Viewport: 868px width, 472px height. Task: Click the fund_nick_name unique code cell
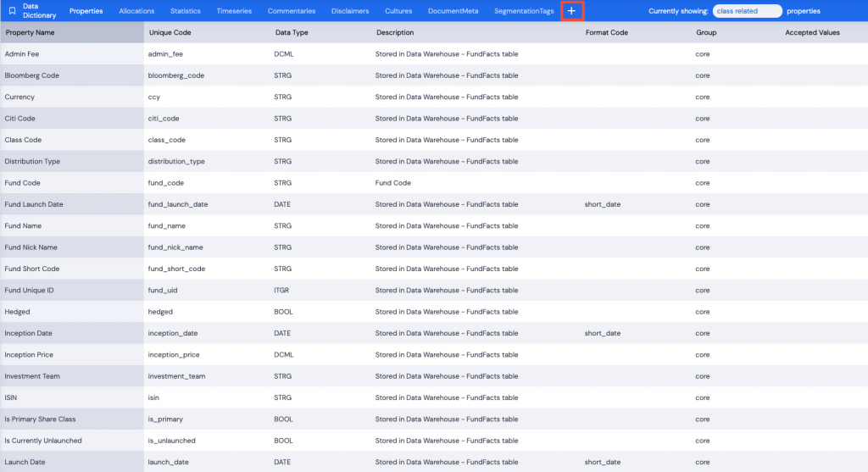[175, 247]
